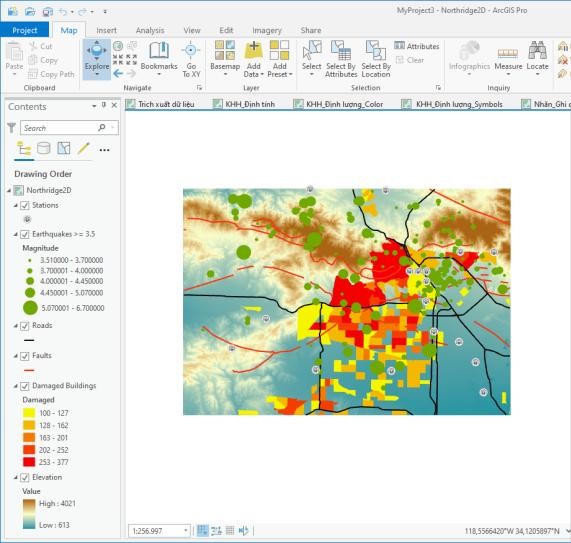Viewport: 571px width, 543px height.
Task: Close the Contents pane
Action: (x=114, y=106)
